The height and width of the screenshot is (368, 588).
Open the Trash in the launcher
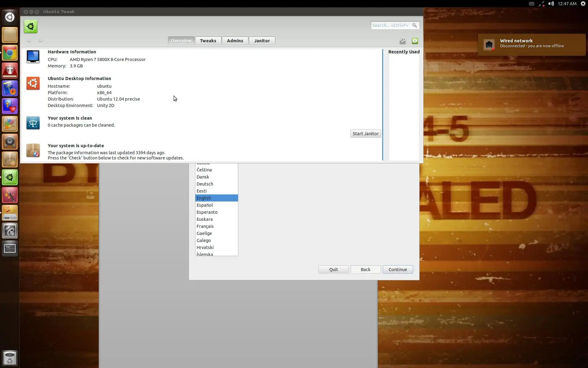point(10,358)
